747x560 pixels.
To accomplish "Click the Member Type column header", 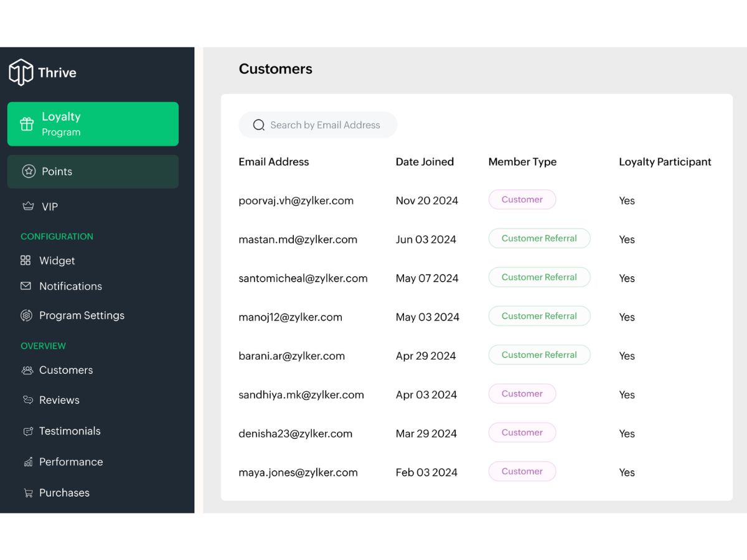I will (522, 162).
